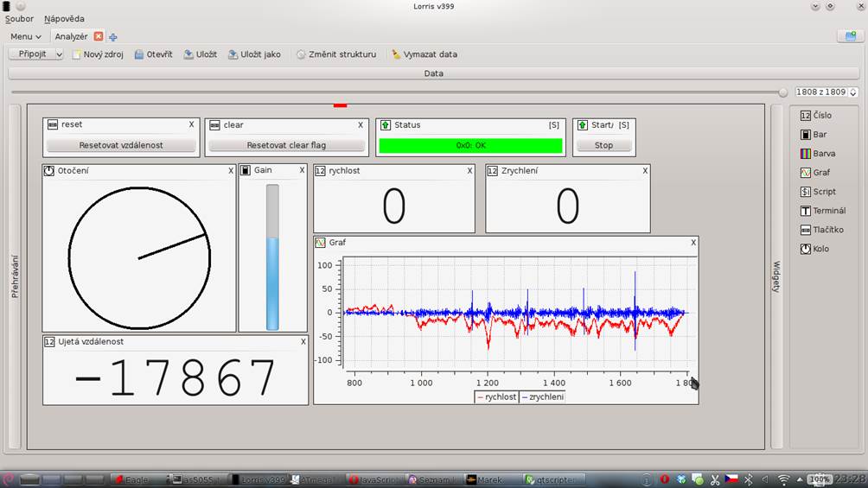The width and height of the screenshot is (868, 488).
Task: Click the Terminál widget icon
Action: point(805,211)
